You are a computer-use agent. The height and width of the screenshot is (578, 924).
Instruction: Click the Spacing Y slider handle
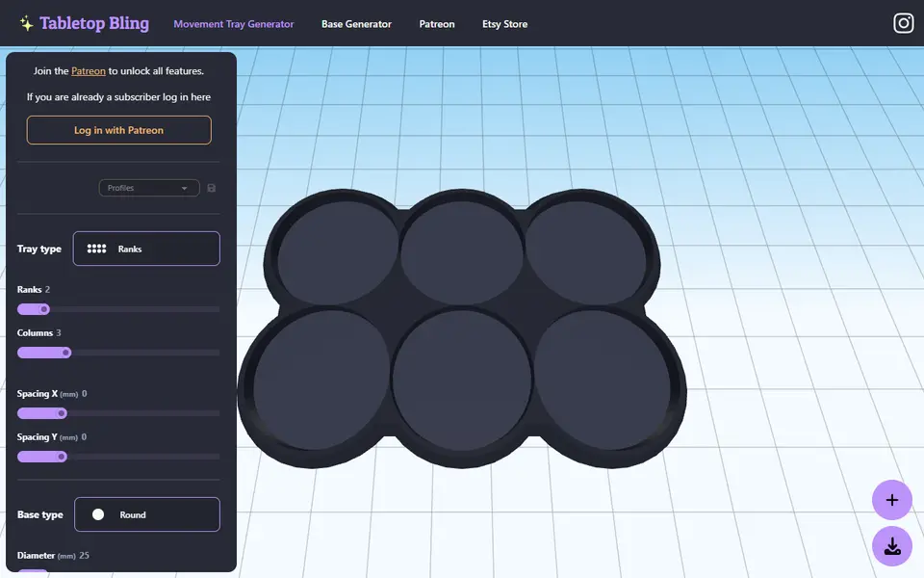point(62,457)
